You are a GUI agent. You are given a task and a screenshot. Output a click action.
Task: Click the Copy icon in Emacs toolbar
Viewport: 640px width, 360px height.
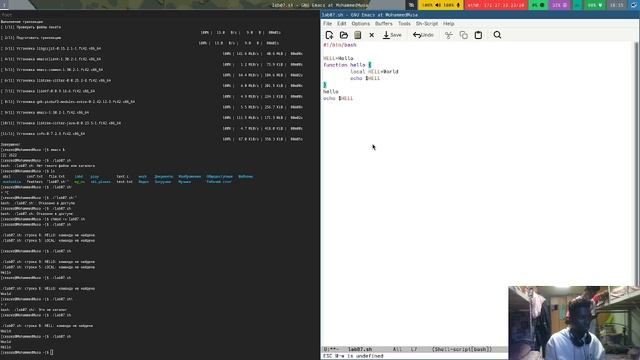(463, 35)
